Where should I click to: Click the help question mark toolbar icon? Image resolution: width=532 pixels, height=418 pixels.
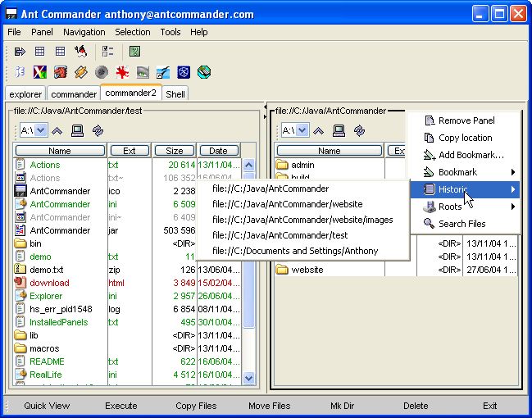(x=135, y=52)
